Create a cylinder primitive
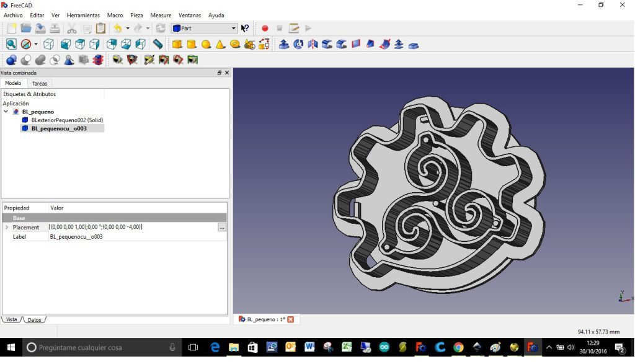 click(192, 45)
